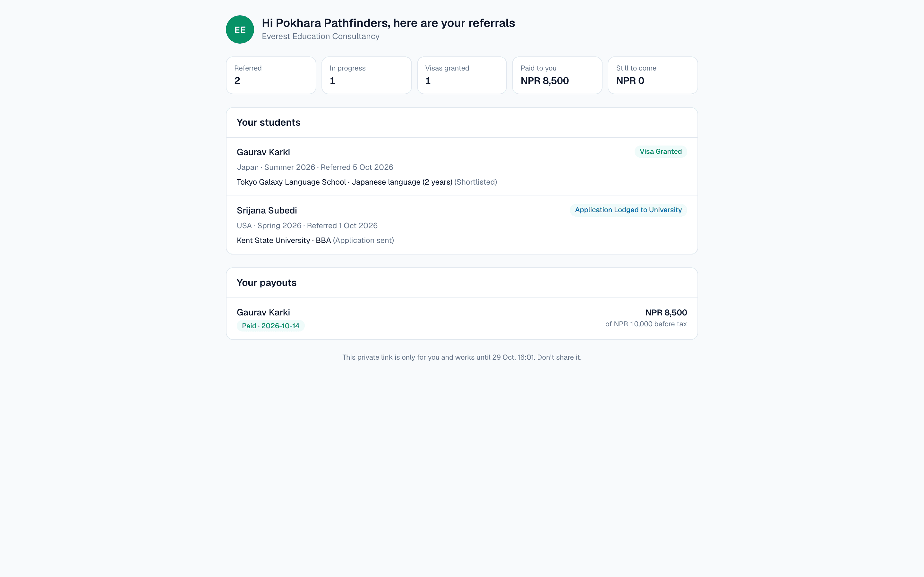This screenshot has height=577, width=924.
Task: Select the In progress stat card
Action: click(366, 75)
